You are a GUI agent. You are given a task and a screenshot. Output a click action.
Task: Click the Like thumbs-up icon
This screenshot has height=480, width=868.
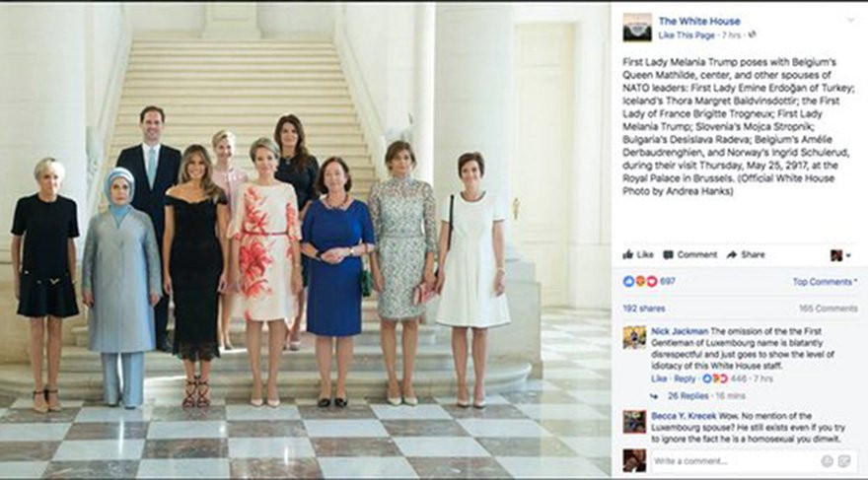627,254
